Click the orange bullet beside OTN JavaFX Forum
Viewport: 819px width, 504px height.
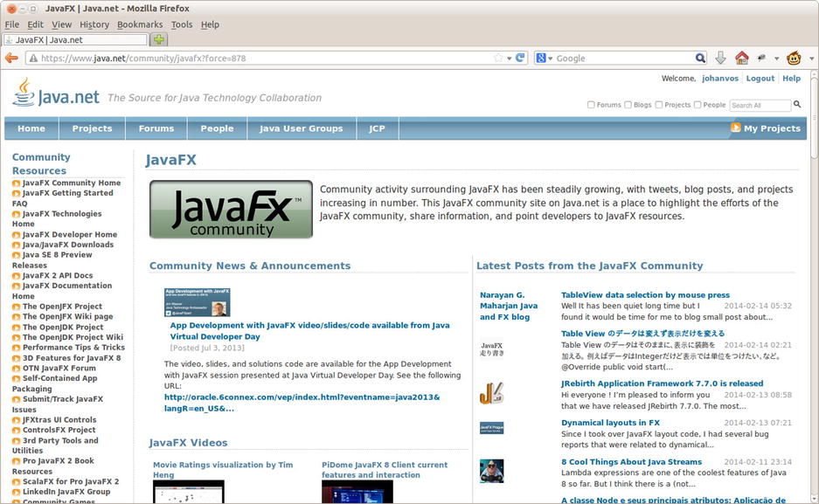(x=17, y=369)
